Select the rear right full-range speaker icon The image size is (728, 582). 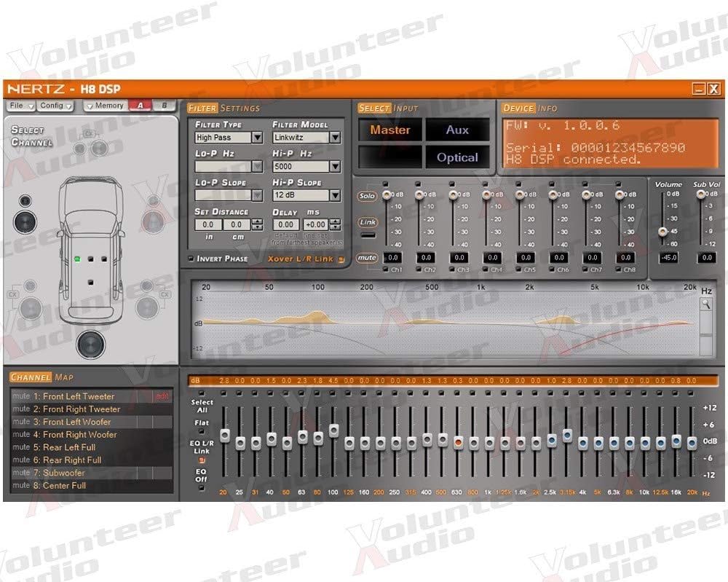[x=147, y=307]
